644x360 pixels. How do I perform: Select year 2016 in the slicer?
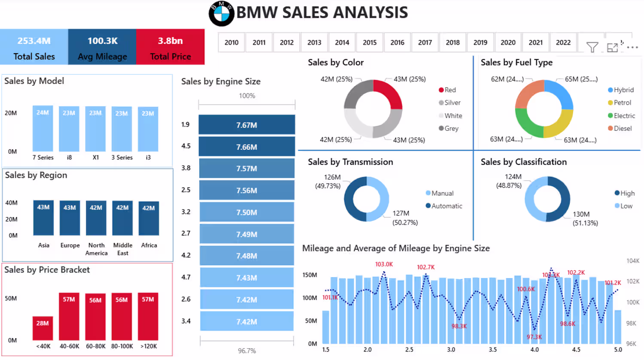tap(397, 42)
